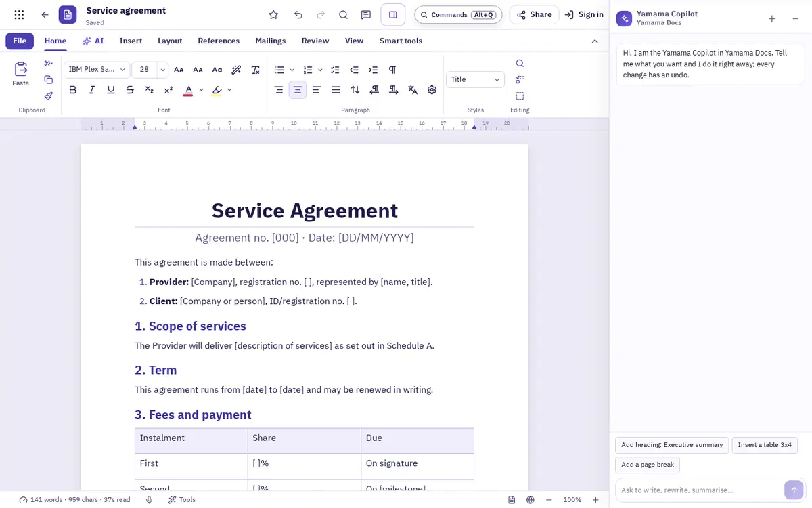Apply the red font color
This screenshot has height=508, width=812.
point(188,89)
